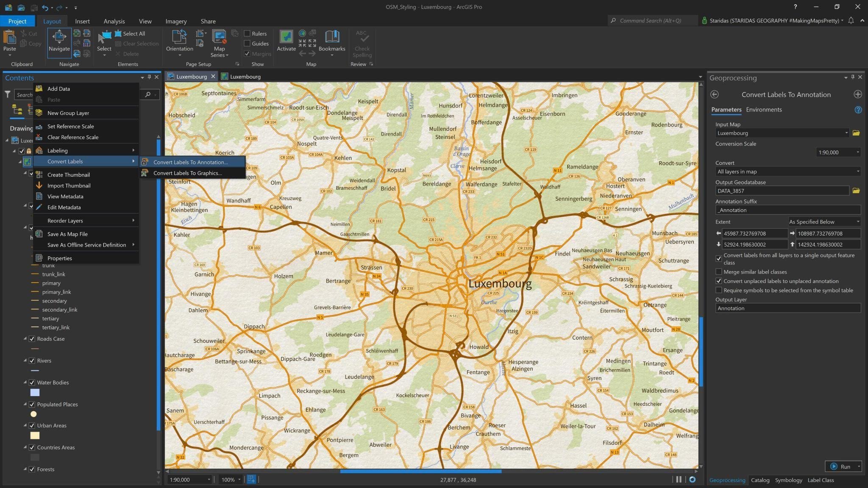Open the geoprocessing help question icon
This screenshot has height=488, width=868.
point(858,110)
